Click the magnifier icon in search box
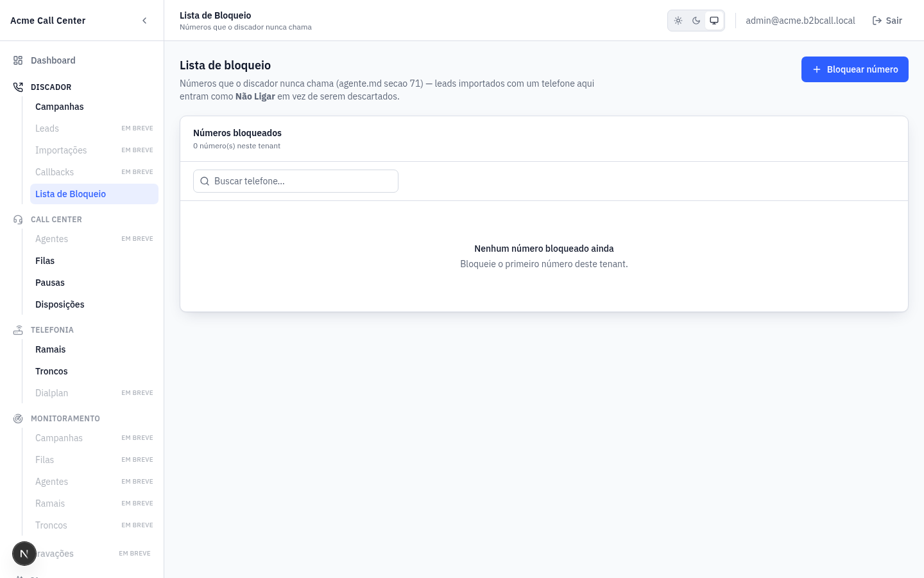924x578 pixels. 205,181
